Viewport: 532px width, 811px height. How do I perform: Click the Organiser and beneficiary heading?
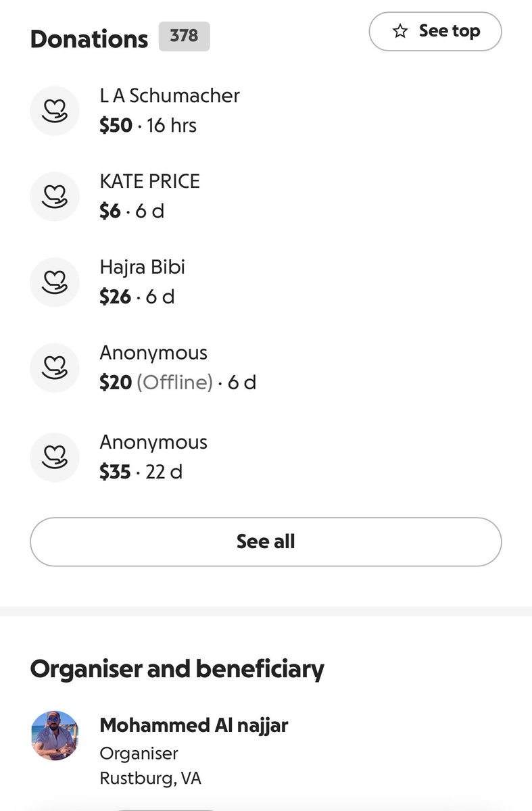[x=177, y=668]
